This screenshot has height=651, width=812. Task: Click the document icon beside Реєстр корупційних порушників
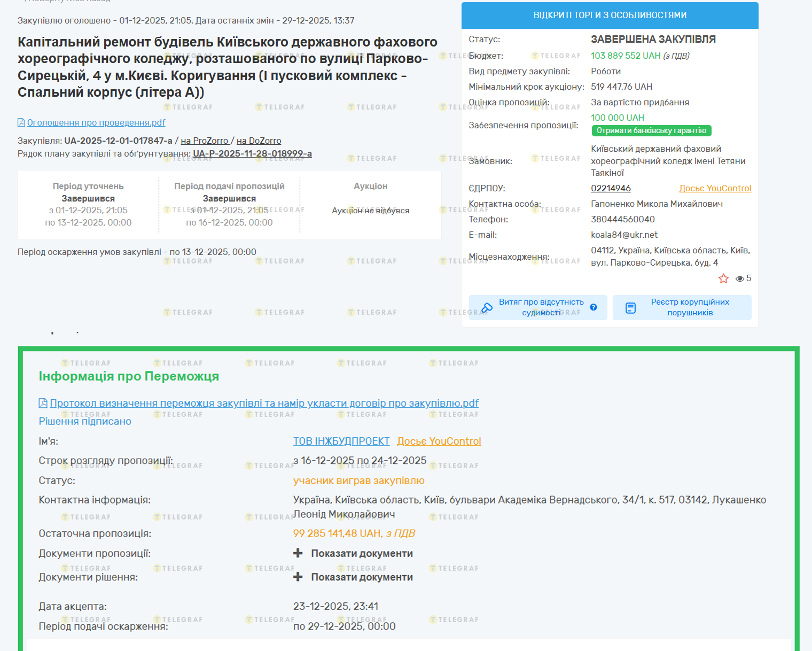[630, 308]
